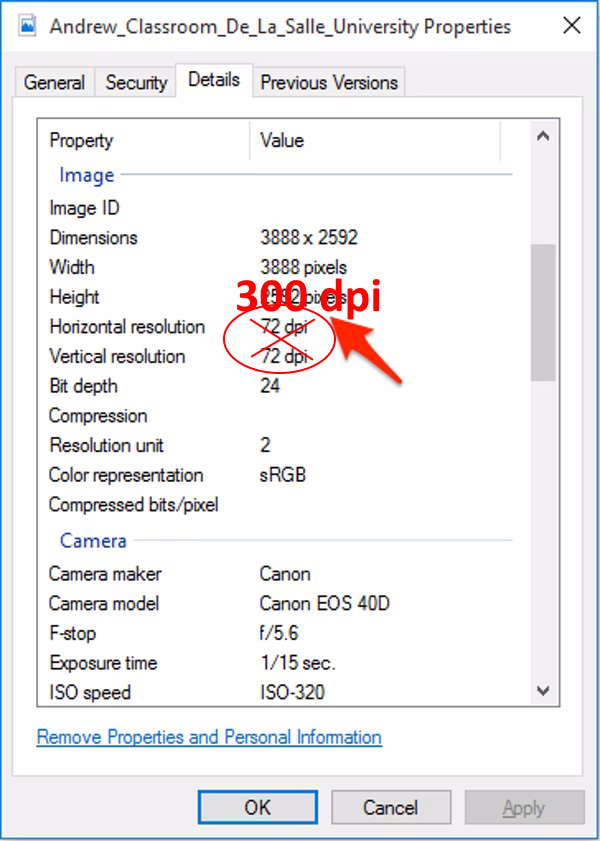Switch to the General tab
Screen dimensions: 600x841
pyautogui.click(x=54, y=83)
